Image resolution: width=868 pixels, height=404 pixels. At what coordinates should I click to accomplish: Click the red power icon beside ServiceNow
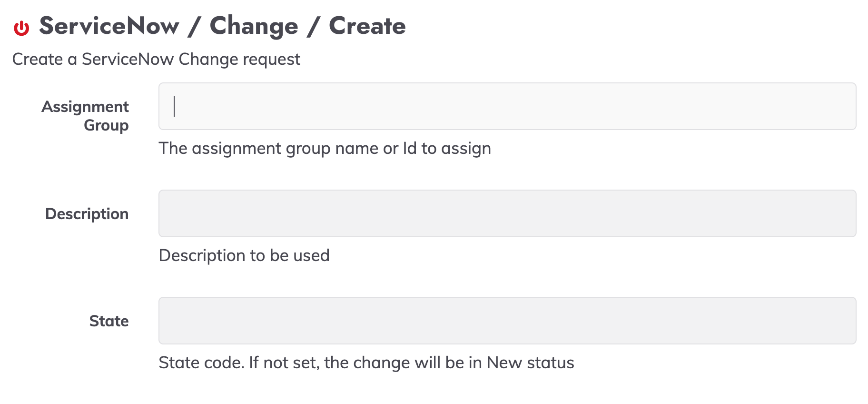click(21, 28)
